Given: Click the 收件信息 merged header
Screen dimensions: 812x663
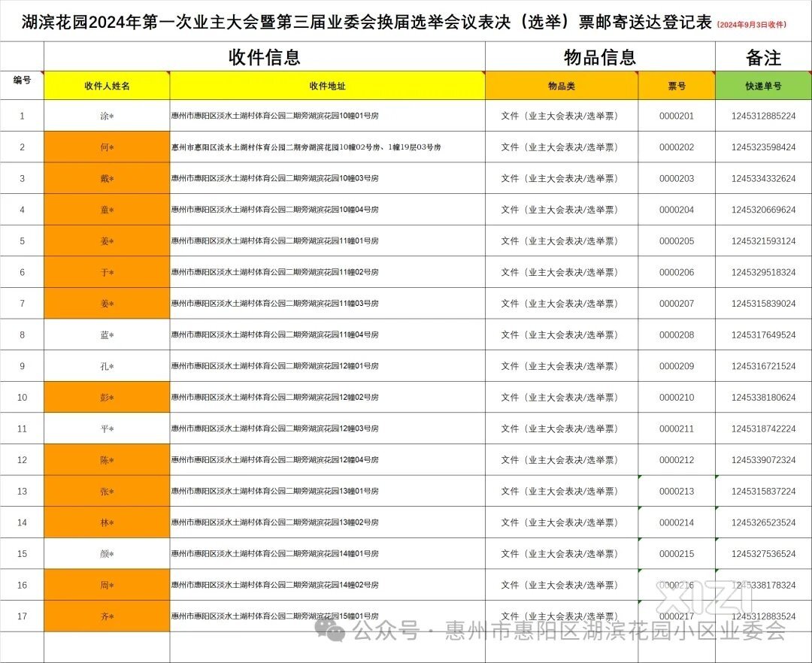Looking at the screenshot, I should coord(265,57).
